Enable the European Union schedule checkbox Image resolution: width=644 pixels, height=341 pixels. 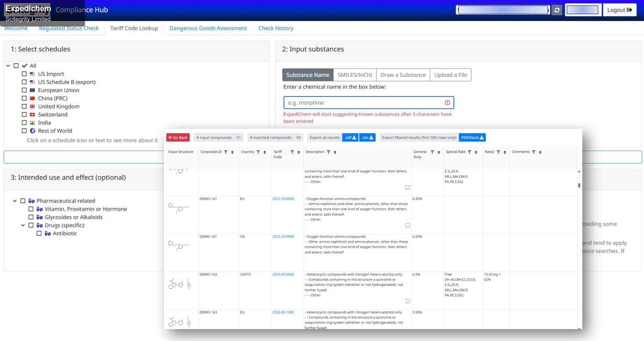24,90
